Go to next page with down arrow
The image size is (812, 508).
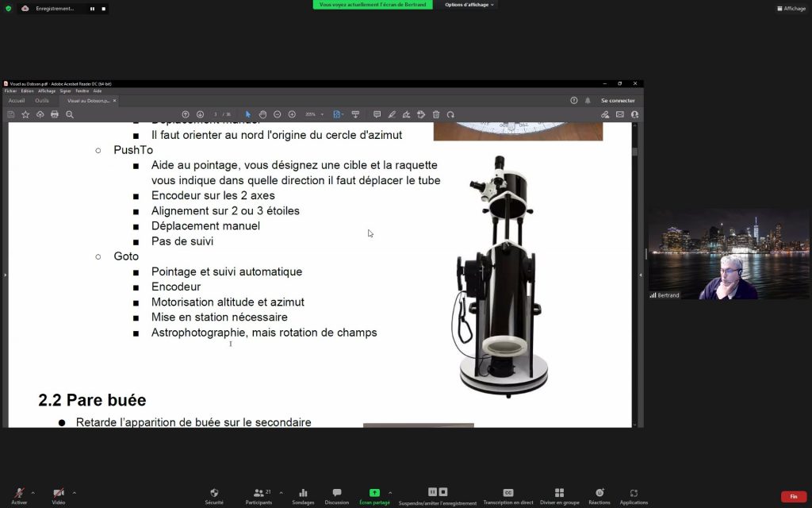200,114
